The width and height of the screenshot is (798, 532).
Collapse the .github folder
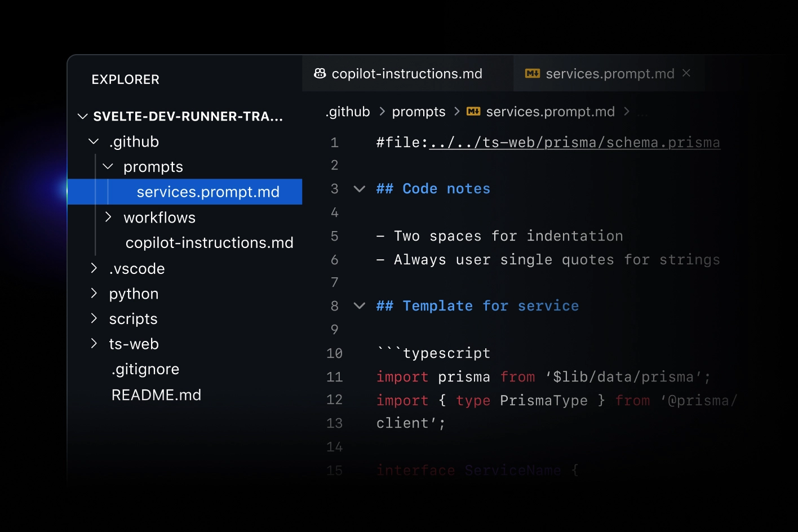(x=93, y=141)
